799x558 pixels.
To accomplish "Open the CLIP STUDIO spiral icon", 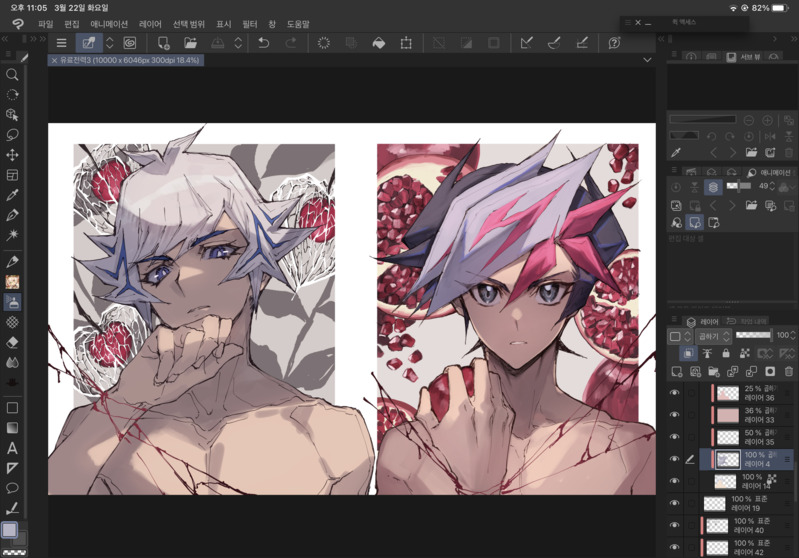I will tap(130, 43).
